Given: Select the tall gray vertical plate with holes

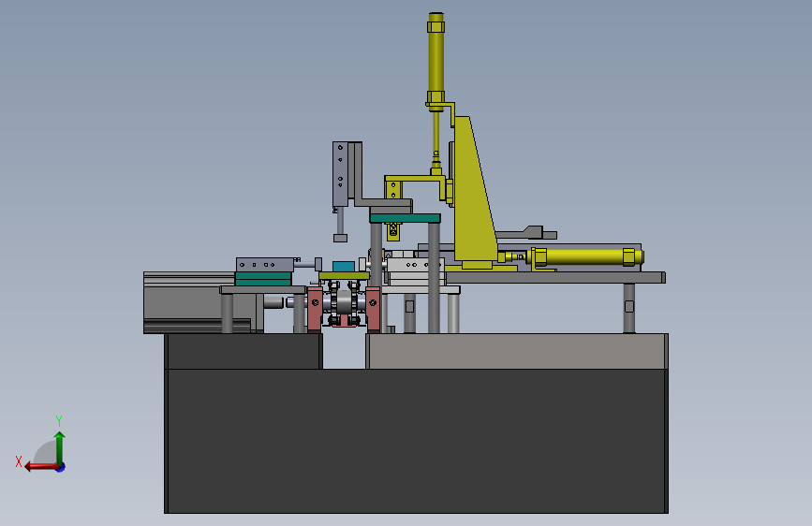Looking at the screenshot, I should [340, 174].
